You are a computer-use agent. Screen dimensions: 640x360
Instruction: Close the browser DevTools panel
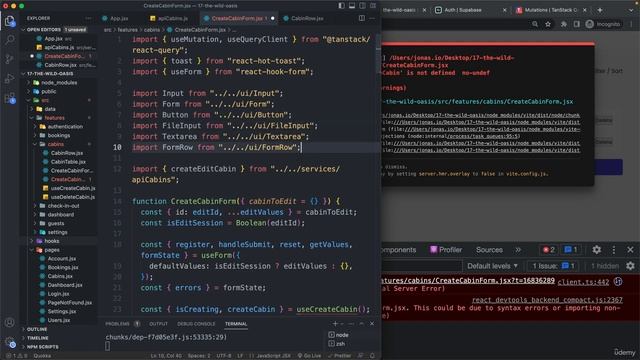click(x=630, y=249)
